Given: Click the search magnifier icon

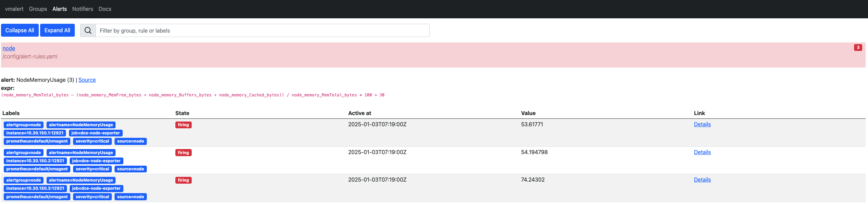Looking at the screenshot, I should pos(88,31).
